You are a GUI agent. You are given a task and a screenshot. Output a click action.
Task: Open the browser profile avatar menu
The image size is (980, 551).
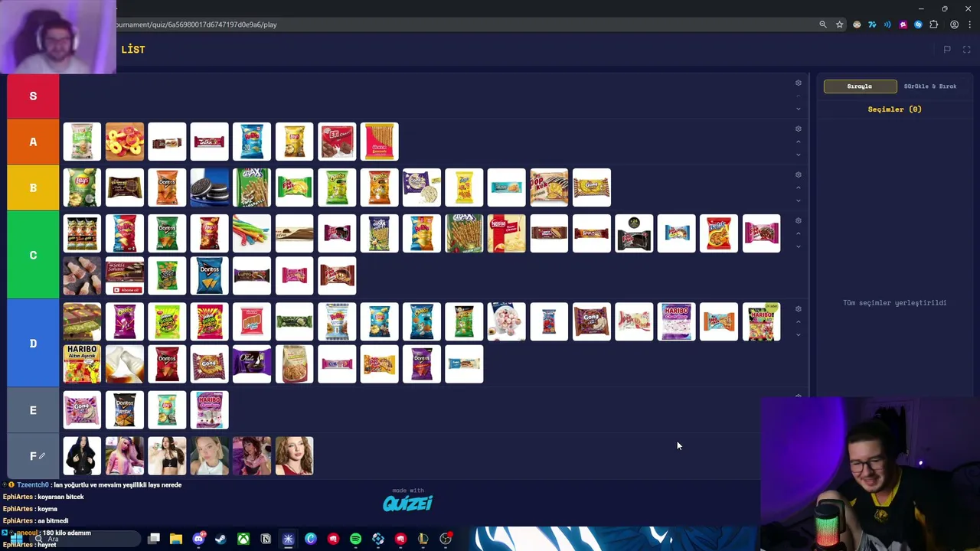click(x=954, y=24)
